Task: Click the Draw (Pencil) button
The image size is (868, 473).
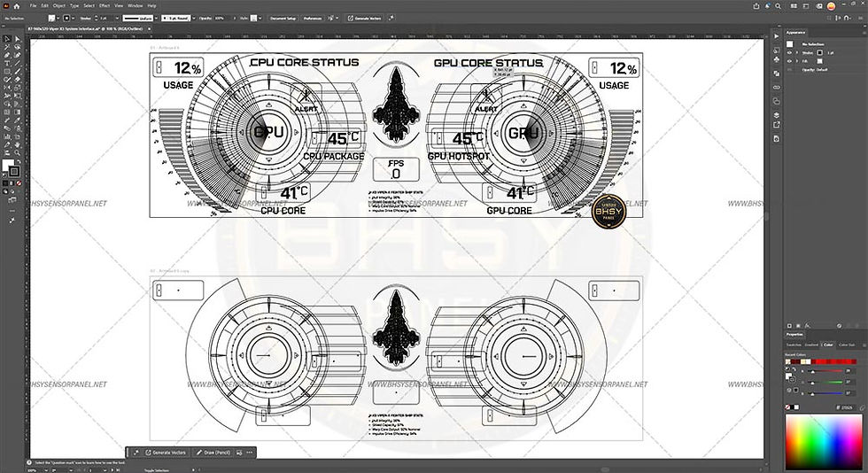Action: click(213, 453)
